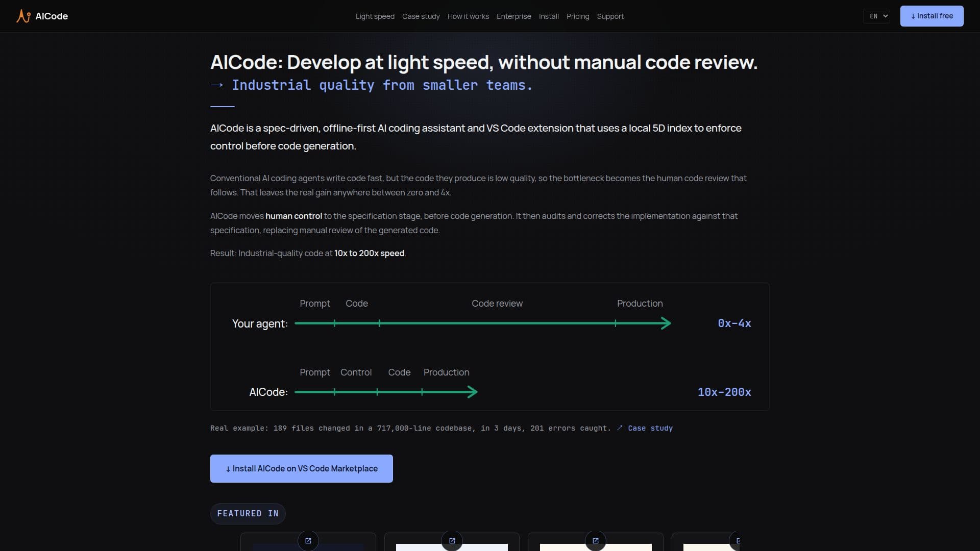This screenshot has width=980, height=551.
Task: Open the Support nav link
Action: pos(610,16)
